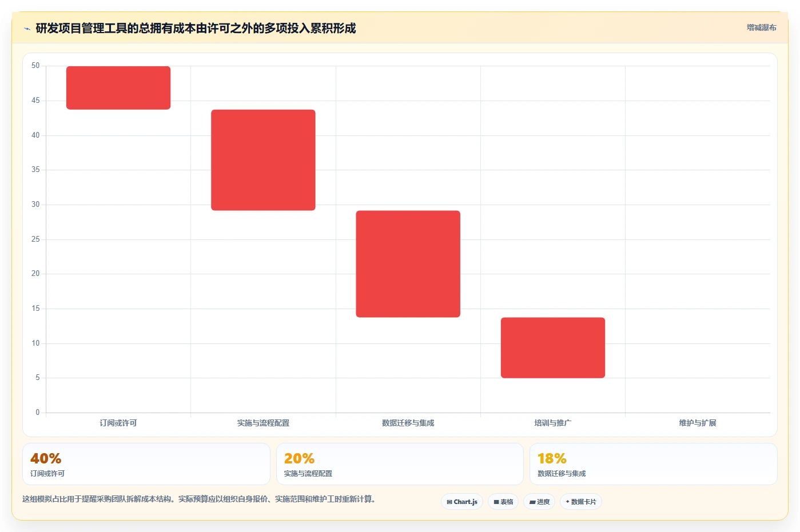Viewport: 800px width, 532px height.
Task: Click the 订阅或许可 red waterfall bar
Action: click(x=118, y=88)
